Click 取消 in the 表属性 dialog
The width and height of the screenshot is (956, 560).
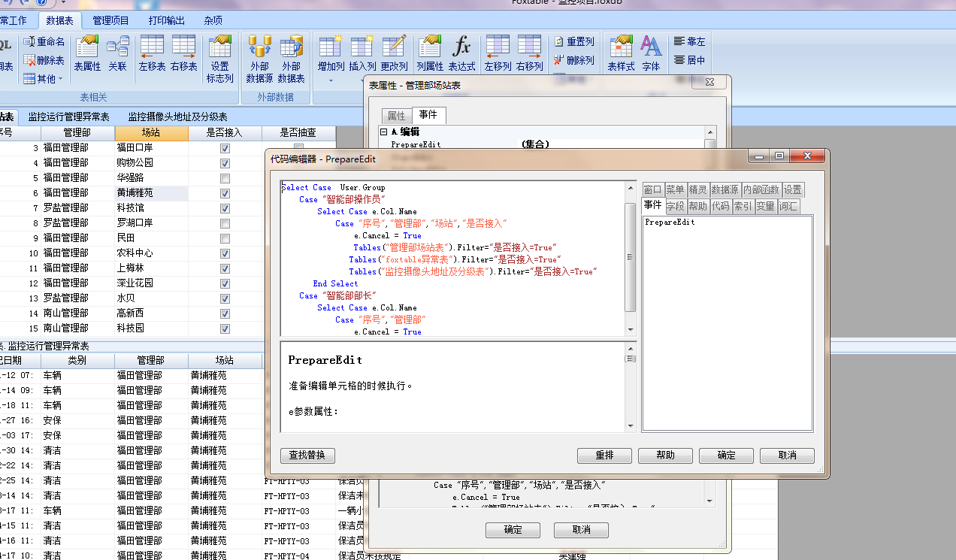point(581,530)
